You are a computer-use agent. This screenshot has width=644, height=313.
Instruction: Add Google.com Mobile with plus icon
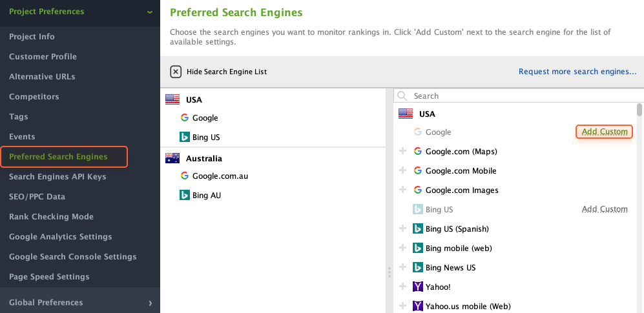point(403,170)
